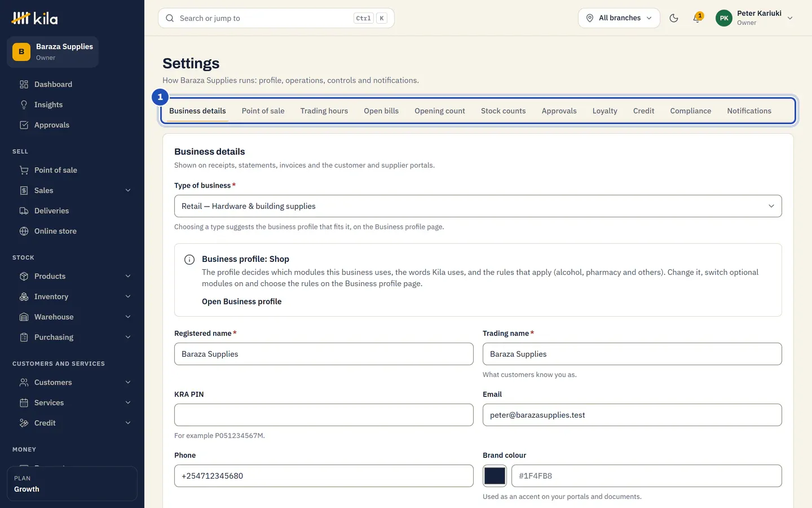812x508 pixels.
Task: Open the Notifications settings tab
Action: point(749,111)
